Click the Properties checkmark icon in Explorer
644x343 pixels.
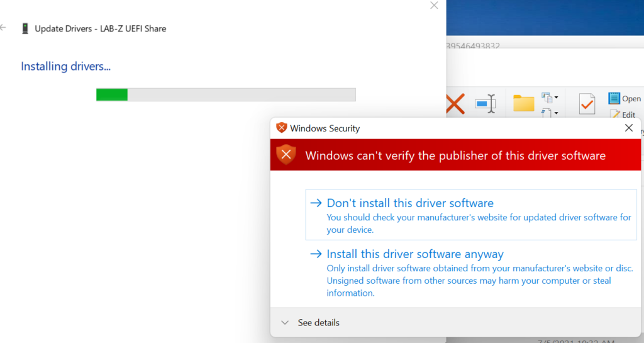(x=587, y=103)
